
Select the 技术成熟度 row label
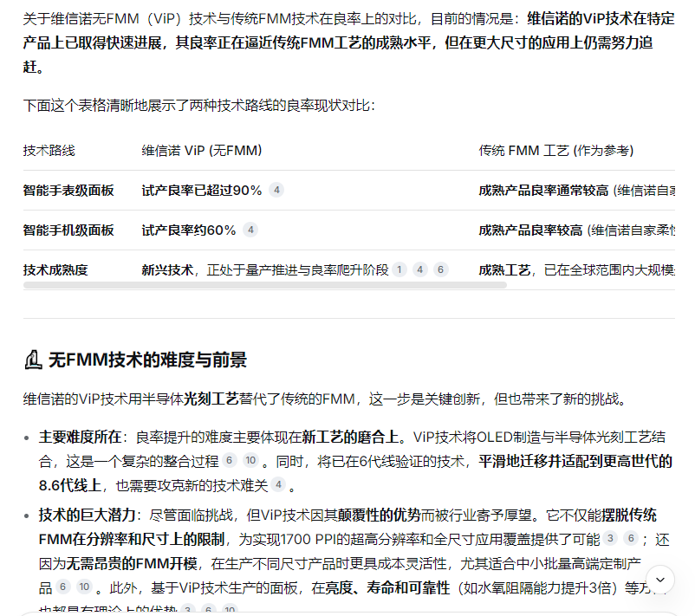pyautogui.click(x=55, y=270)
